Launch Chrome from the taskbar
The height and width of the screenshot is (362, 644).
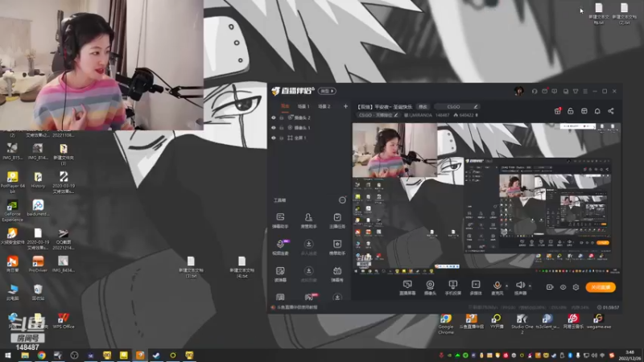coord(42,356)
